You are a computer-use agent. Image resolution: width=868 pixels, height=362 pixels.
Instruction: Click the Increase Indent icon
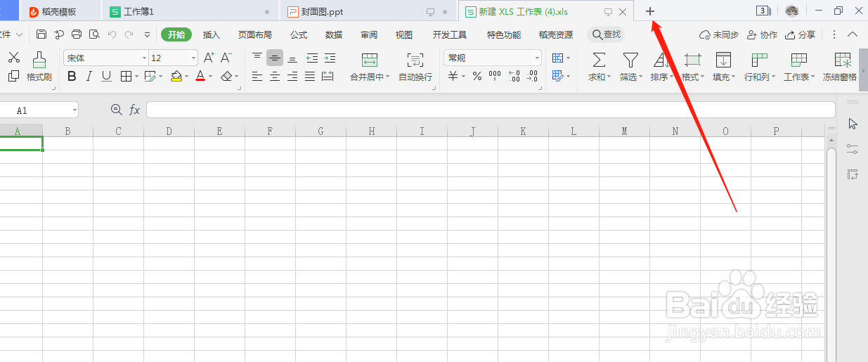330,58
